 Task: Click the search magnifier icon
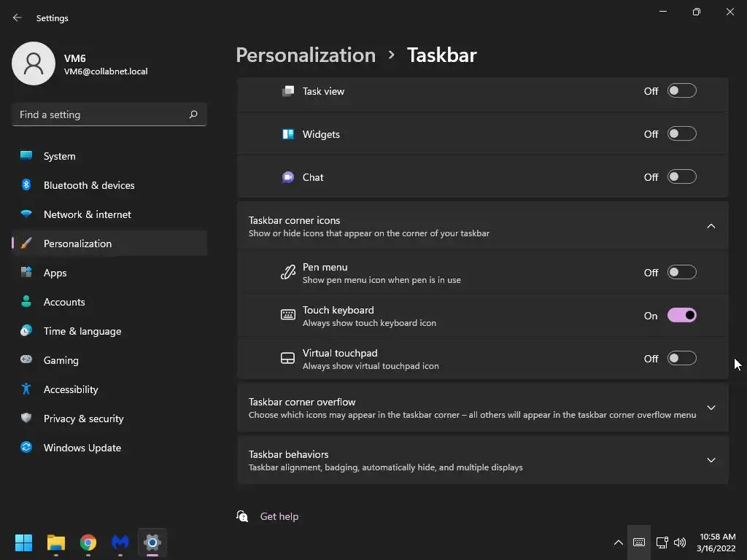[x=193, y=114]
